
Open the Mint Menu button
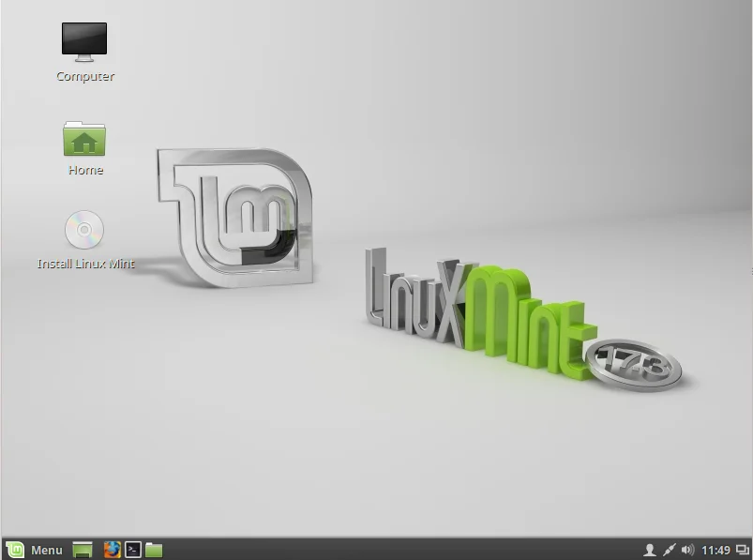pyautogui.click(x=35, y=550)
